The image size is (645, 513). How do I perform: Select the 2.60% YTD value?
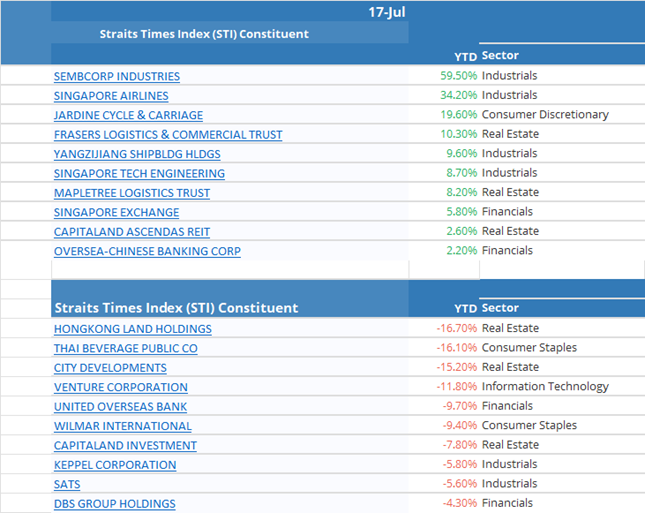coord(462,231)
